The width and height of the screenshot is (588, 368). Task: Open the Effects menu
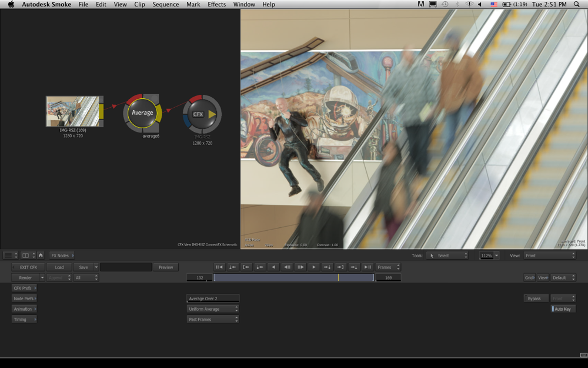pos(216,4)
